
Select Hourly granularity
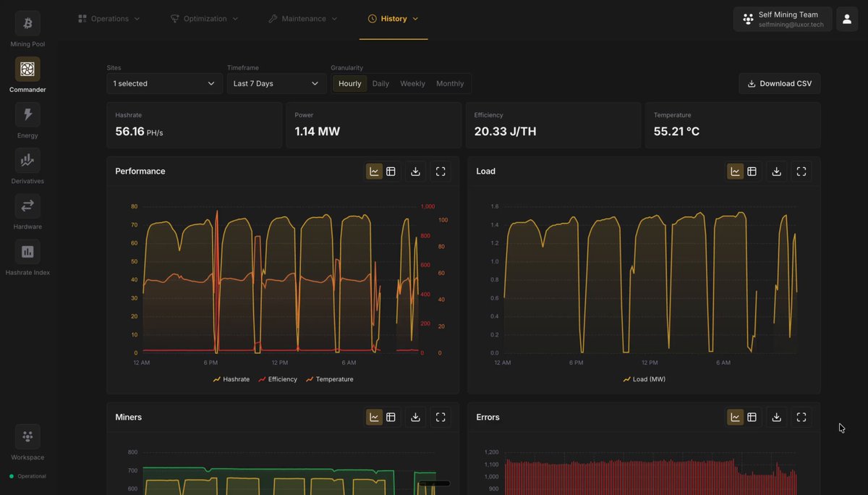pyautogui.click(x=349, y=83)
